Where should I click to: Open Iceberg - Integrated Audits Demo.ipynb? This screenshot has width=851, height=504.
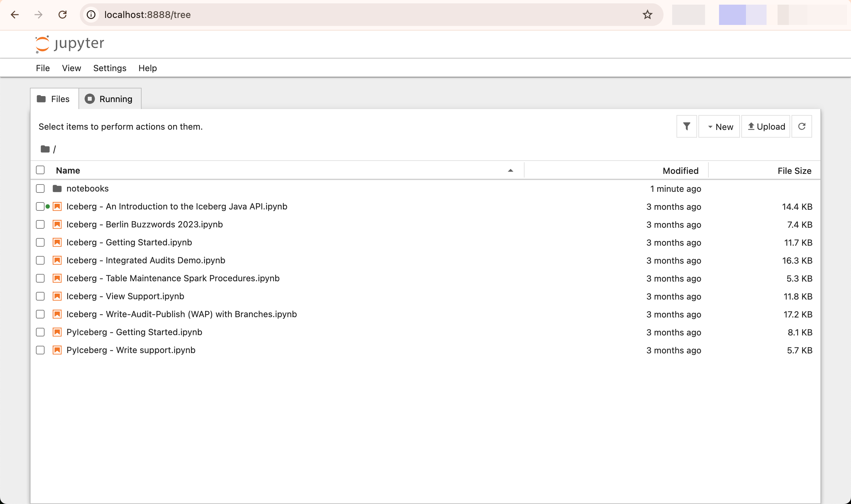click(146, 261)
